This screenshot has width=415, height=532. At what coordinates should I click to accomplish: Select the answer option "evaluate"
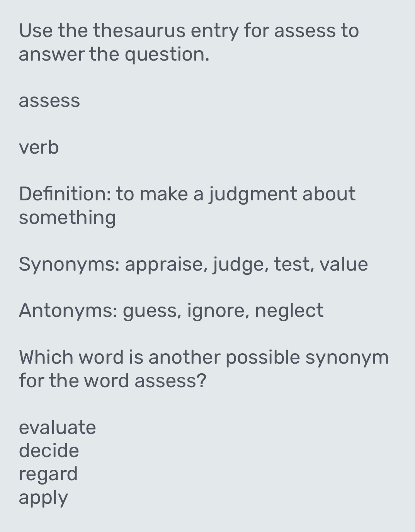point(57,427)
